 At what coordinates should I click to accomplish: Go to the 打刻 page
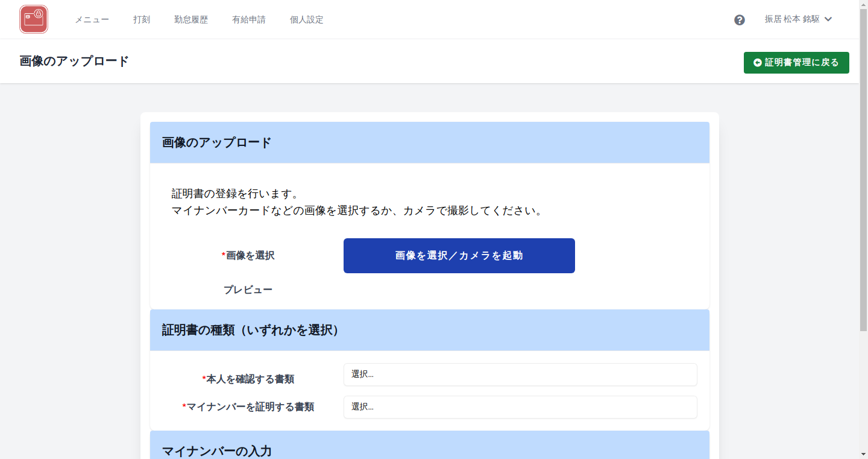coord(142,20)
